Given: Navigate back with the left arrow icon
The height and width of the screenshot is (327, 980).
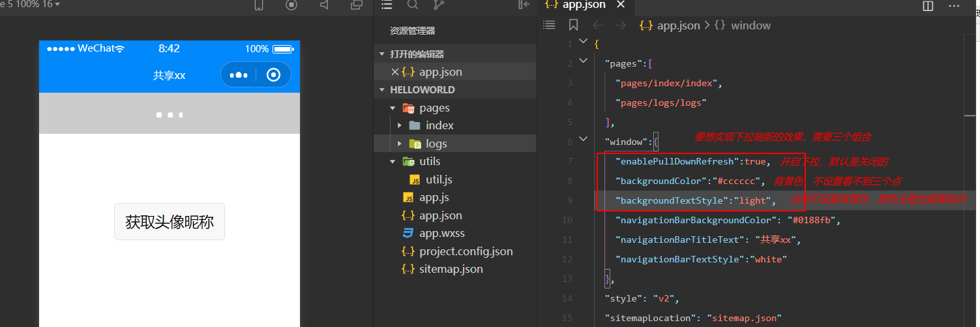Looking at the screenshot, I should point(597,25).
